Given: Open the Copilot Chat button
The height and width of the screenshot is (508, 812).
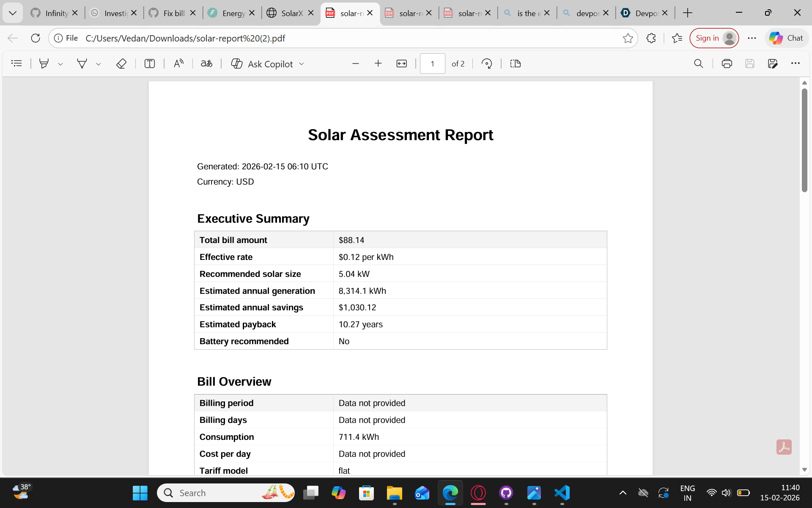Looking at the screenshot, I should click(786, 38).
